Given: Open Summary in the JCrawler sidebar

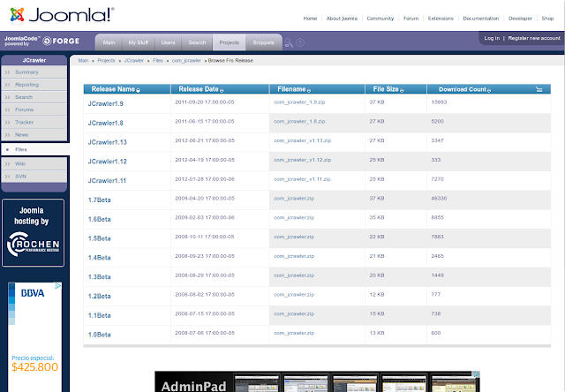Looking at the screenshot, I should coord(34,72).
